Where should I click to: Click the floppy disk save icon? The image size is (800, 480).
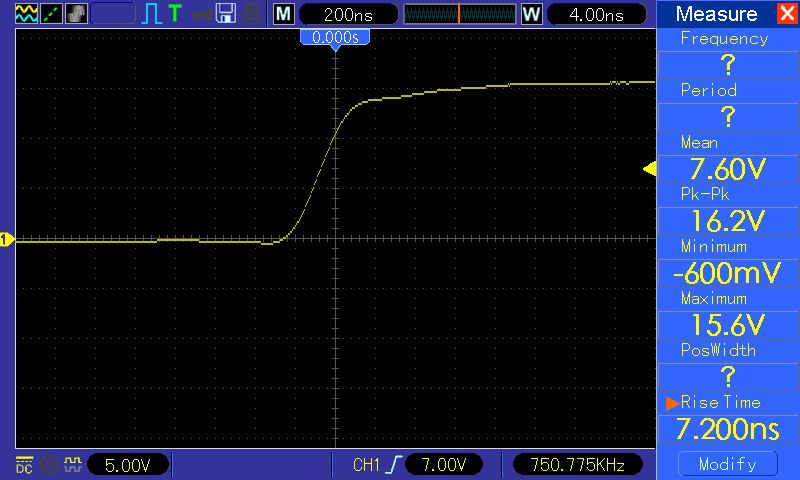[x=226, y=13]
